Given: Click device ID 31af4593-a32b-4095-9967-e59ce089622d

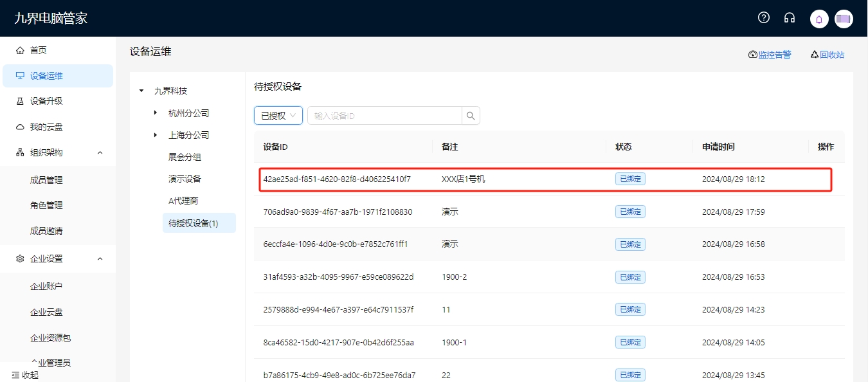Looking at the screenshot, I should [x=338, y=277].
